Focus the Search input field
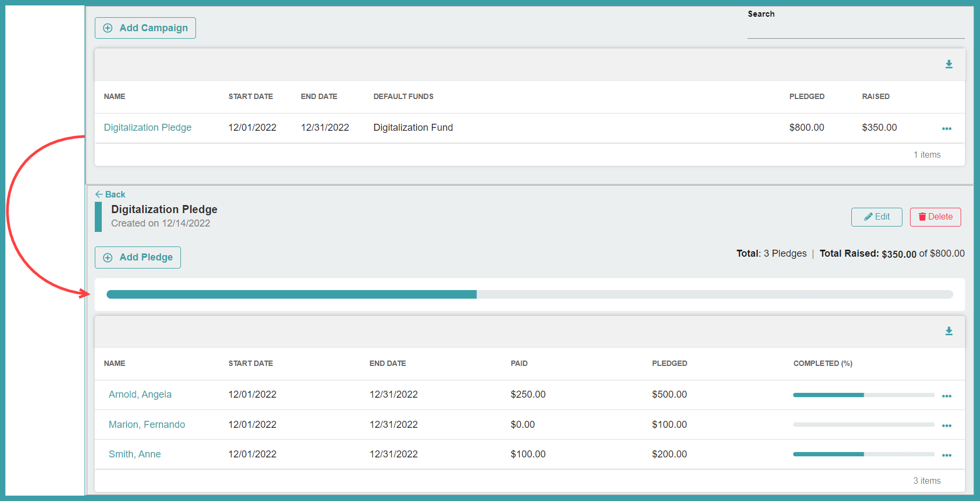This screenshot has height=501, width=980. click(856, 29)
